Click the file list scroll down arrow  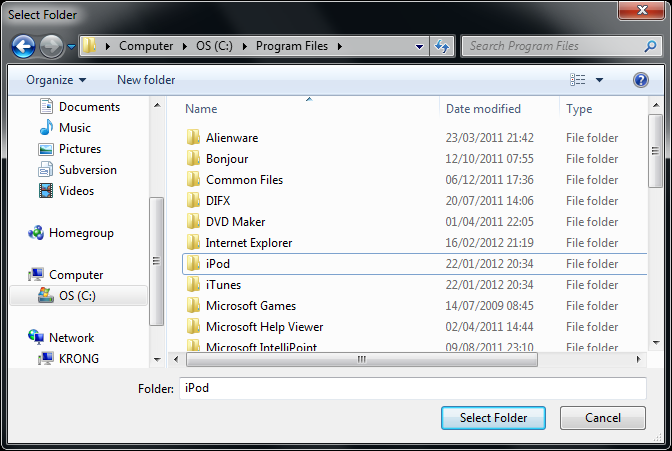pyautogui.click(x=656, y=342)
